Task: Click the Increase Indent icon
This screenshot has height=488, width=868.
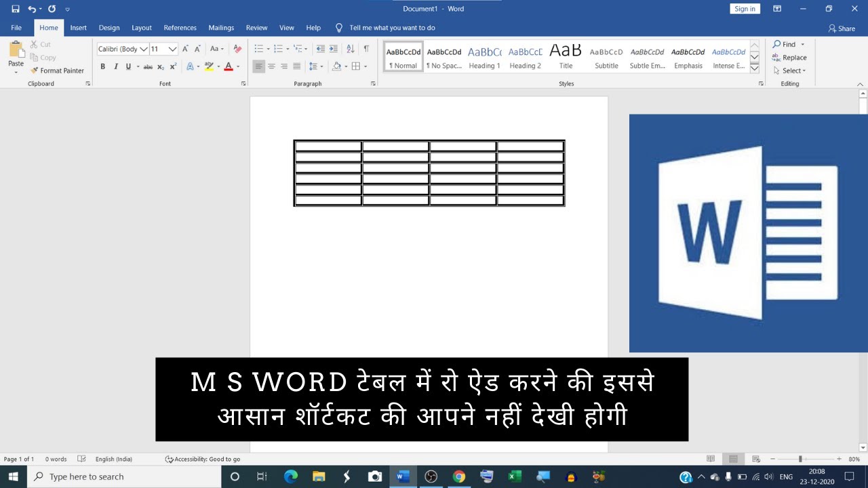Action: [333, 49]
